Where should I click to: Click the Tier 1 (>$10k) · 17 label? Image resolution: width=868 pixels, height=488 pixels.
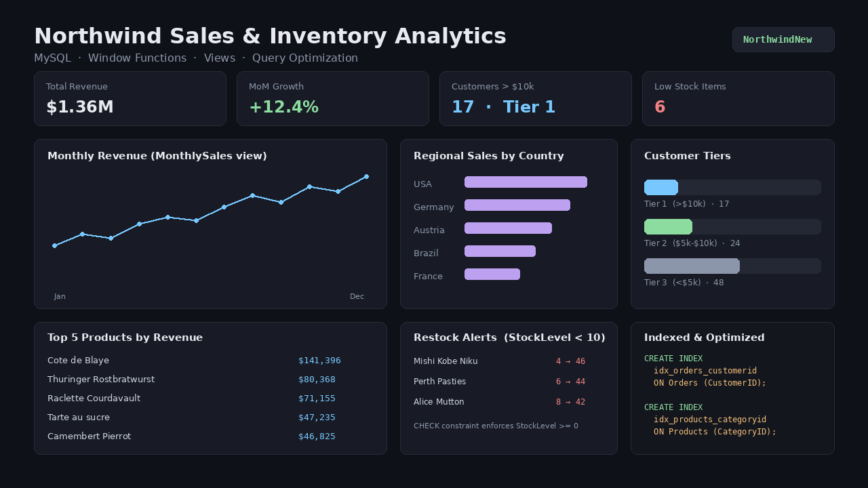(687, 204)
